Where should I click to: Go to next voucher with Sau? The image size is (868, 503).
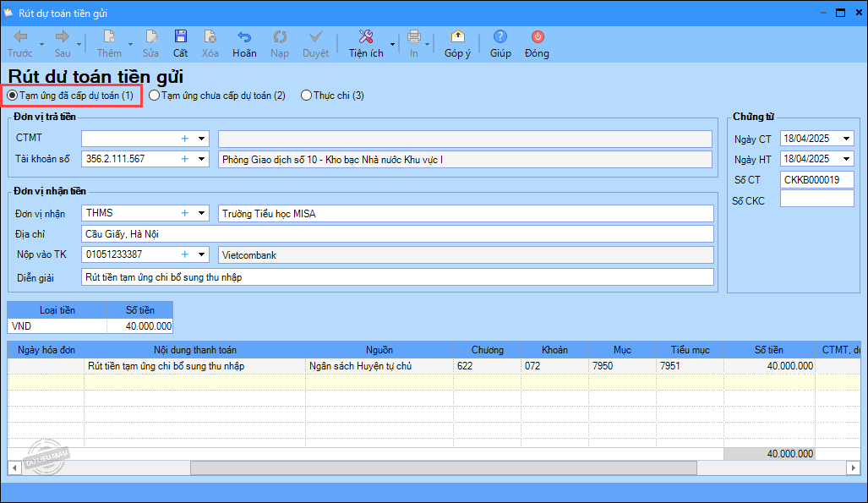point(63,44)
